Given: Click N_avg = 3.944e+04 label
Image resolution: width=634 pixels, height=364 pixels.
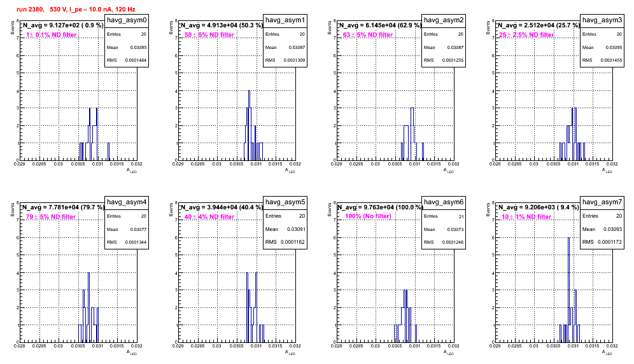Looking at the screenshot, I should coord(222,207).
